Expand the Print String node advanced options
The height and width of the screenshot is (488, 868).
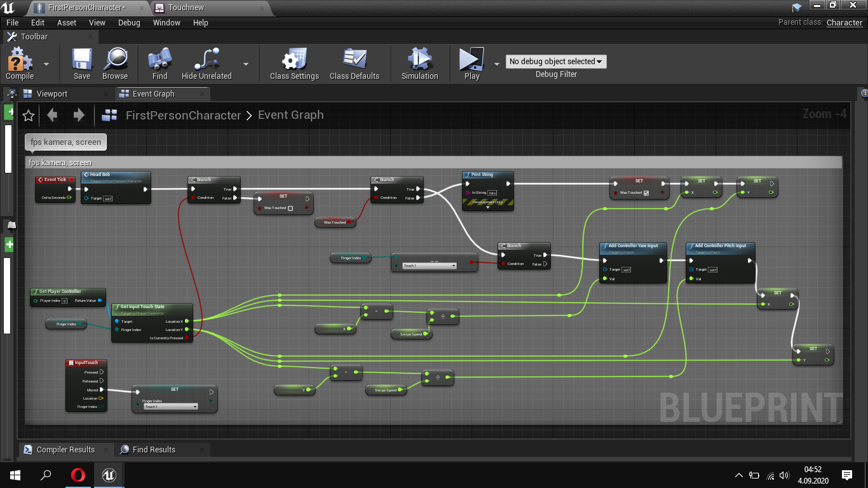point(488,207)
